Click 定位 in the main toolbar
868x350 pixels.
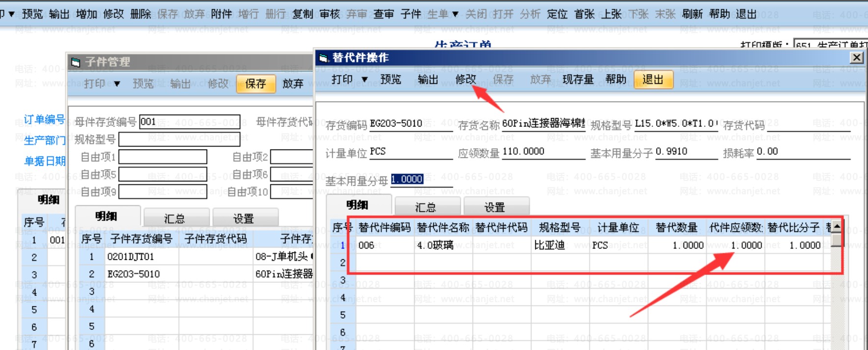[x=557, y=14]
